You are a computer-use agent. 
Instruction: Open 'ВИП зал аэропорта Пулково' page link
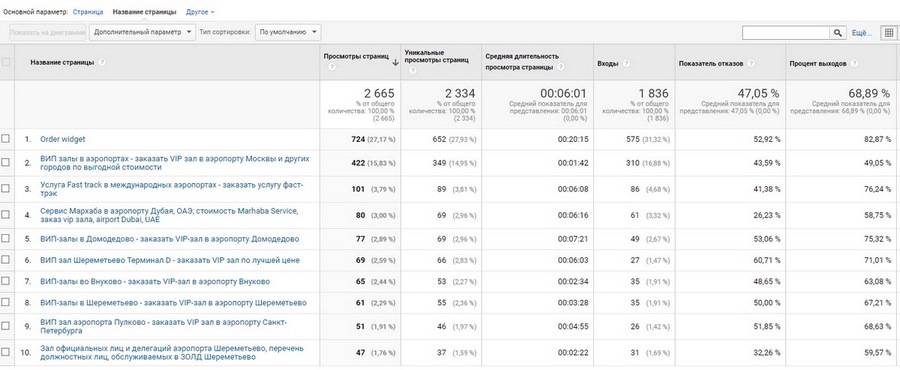pos(164,326)
